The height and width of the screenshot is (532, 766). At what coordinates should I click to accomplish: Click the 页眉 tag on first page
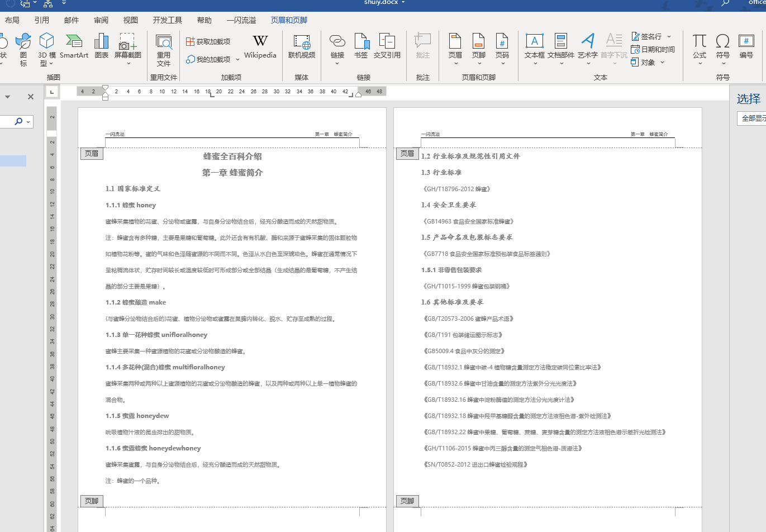pos(92,153)
